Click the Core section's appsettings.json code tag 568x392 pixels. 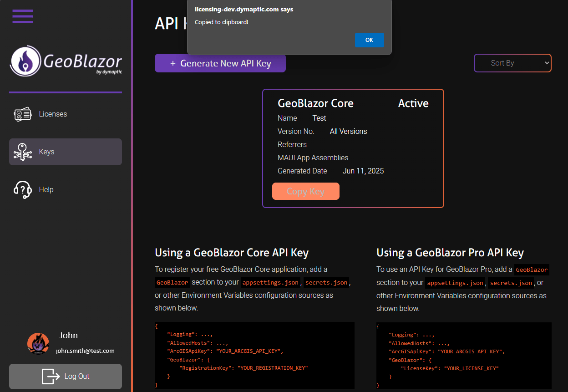coord(271,283)
